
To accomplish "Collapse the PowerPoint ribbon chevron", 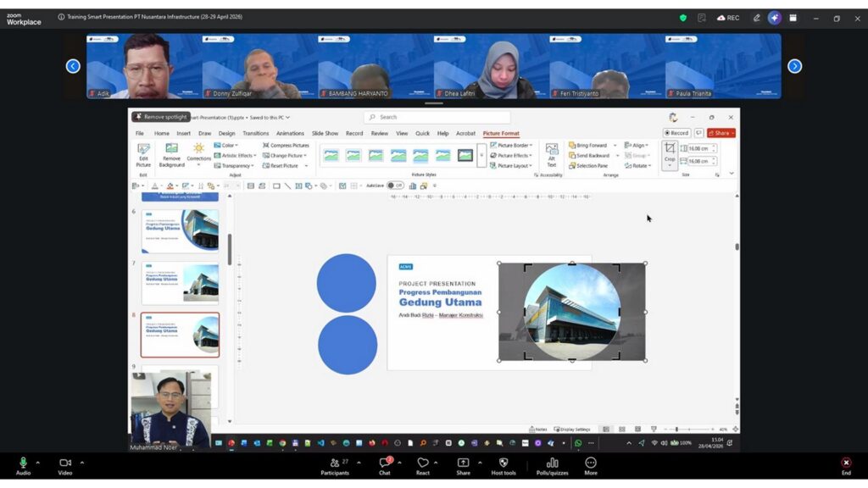I will 732,174.
